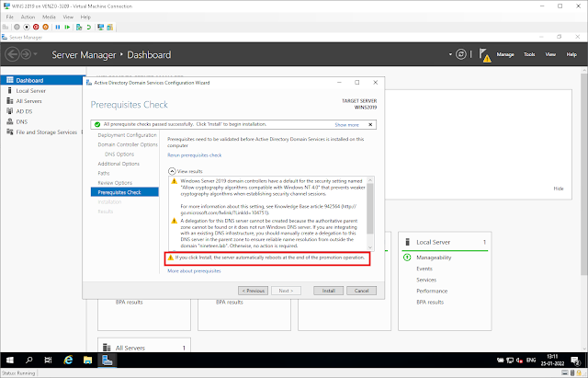Go to DNS Options step
Viewport: 588px width, 378px height.
tap(119, 155)
